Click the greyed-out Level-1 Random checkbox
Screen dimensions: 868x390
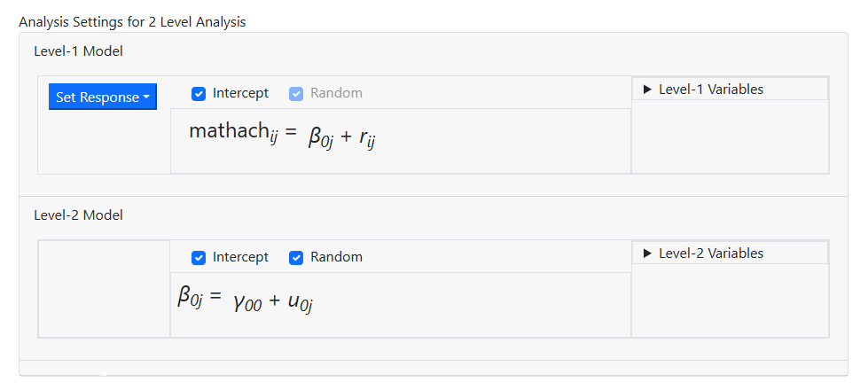[x=296, y=93]
